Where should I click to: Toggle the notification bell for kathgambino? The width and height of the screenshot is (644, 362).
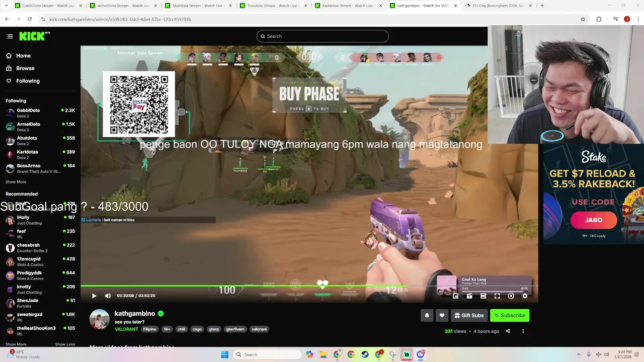pyautogui.click(x=427, y=315)
